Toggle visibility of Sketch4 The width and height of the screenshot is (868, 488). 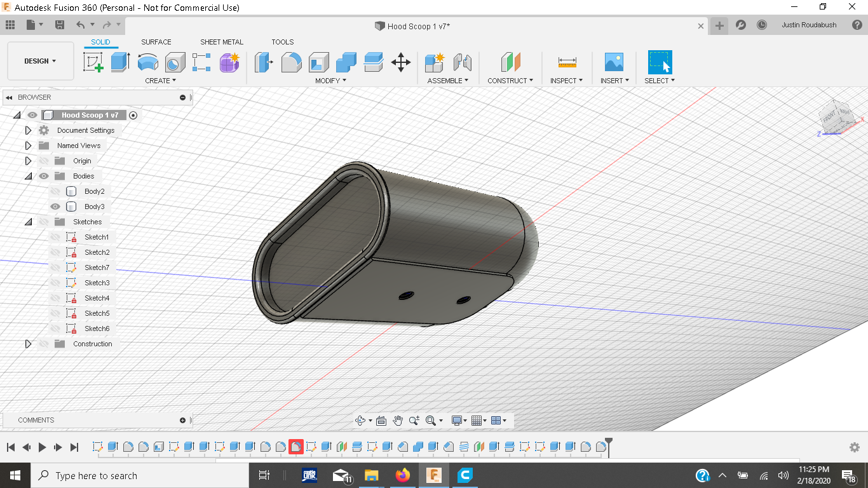point(55,298)
